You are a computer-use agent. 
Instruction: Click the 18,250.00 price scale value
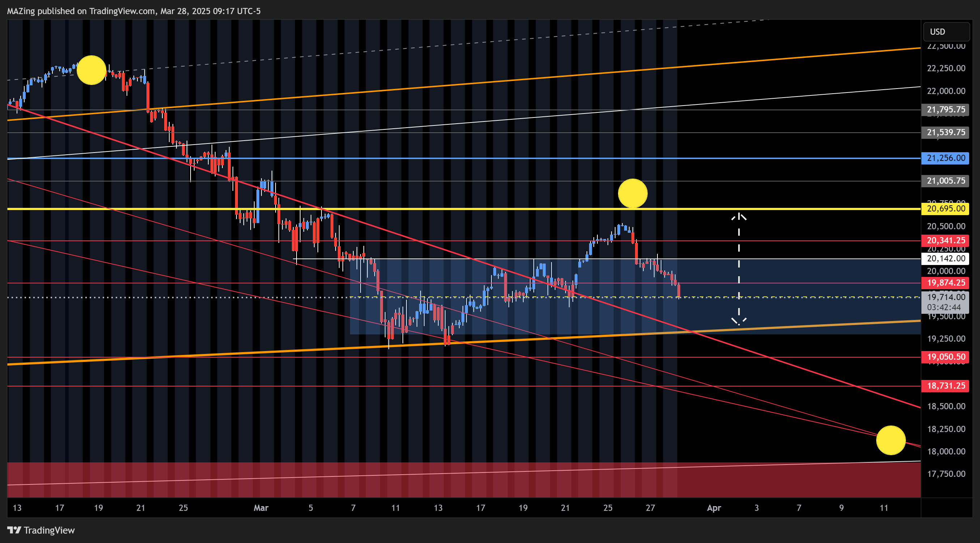click(946, 429)
